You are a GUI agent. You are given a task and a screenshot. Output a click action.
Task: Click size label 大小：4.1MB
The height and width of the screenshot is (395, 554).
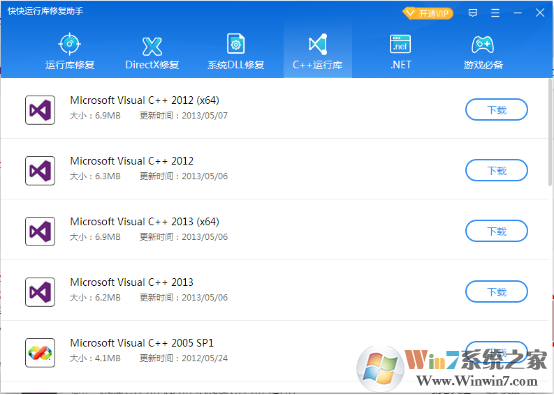coord(95,358)
